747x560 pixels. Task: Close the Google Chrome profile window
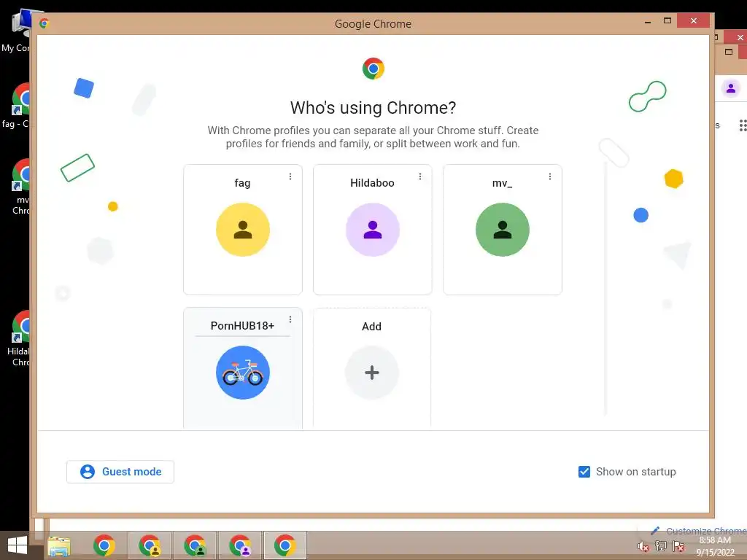(x=693, y=21)
